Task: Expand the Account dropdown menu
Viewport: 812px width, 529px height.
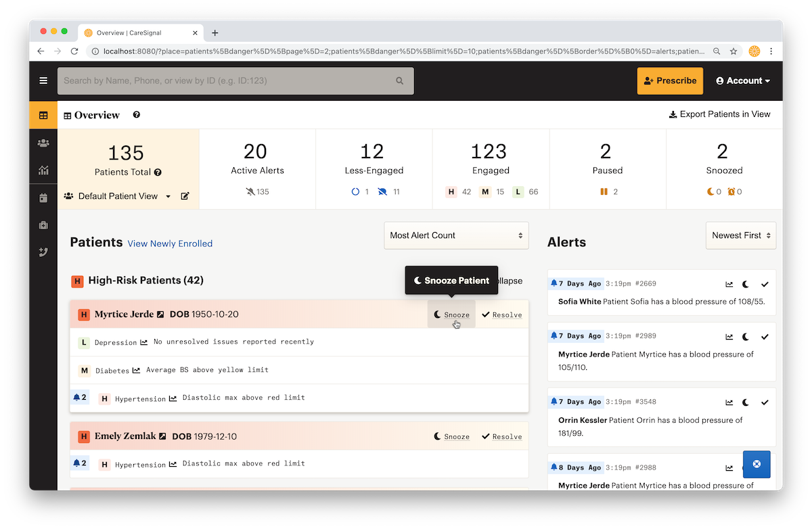Action: [x=743, y=80]
